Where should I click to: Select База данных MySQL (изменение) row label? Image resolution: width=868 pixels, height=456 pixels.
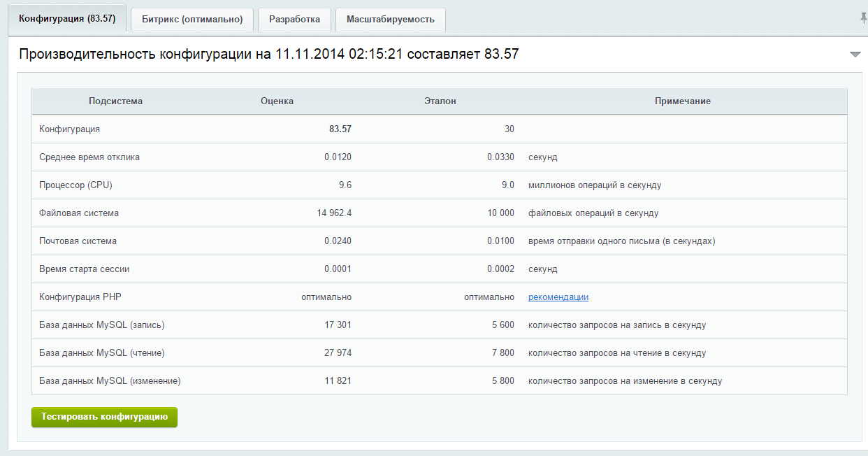tap(110, 381)
